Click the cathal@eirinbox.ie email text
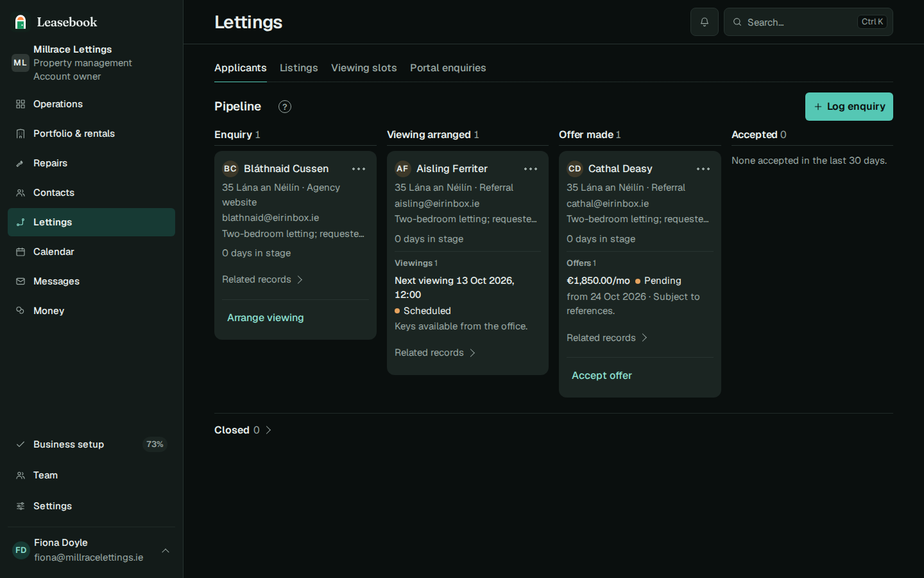Image resolution: width=924 pixels, height=578 pixels. click(608, 204)
